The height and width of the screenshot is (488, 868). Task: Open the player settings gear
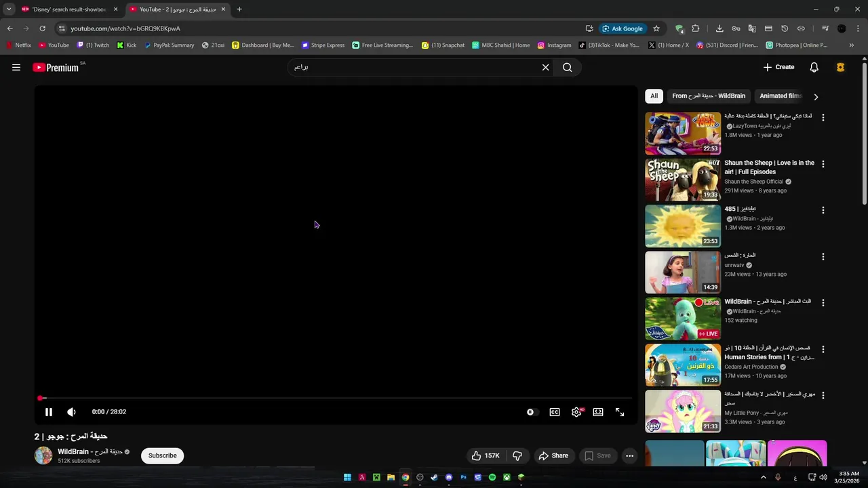576,412
